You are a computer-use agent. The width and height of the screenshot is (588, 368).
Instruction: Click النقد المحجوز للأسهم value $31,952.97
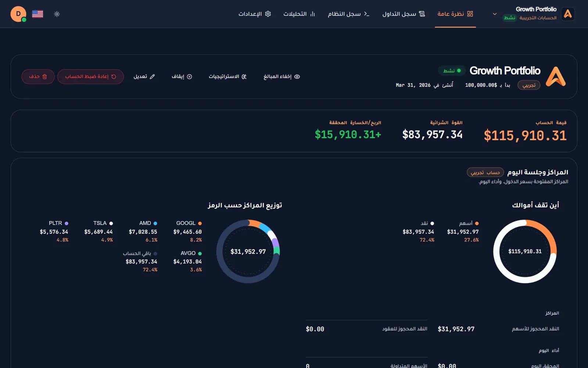point(456,329)
